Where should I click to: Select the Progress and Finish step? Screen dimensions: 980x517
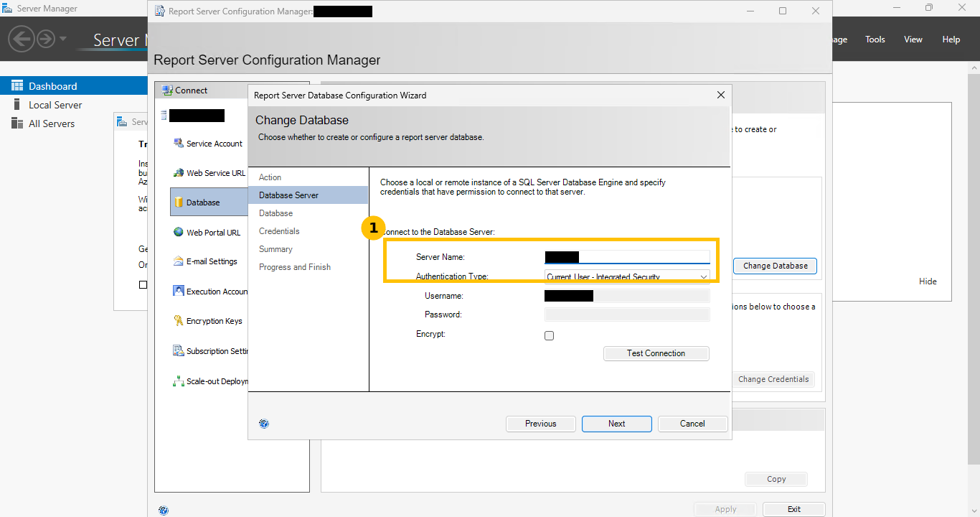(x=295, y=267)
